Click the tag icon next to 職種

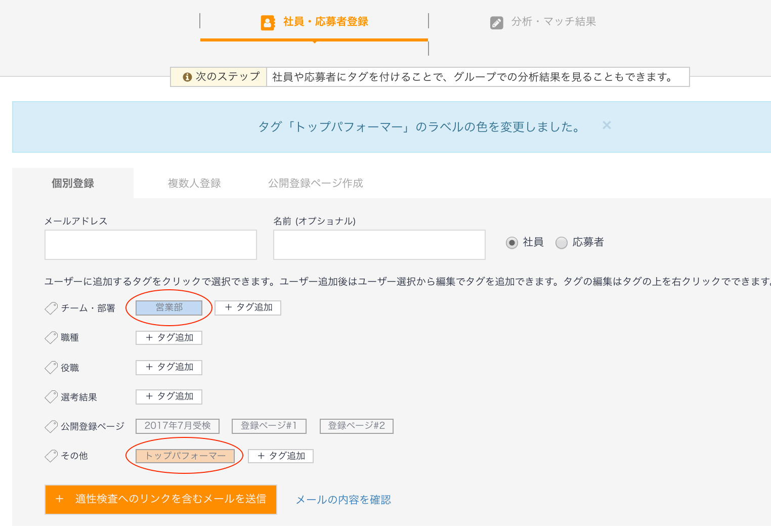[51, 337]
